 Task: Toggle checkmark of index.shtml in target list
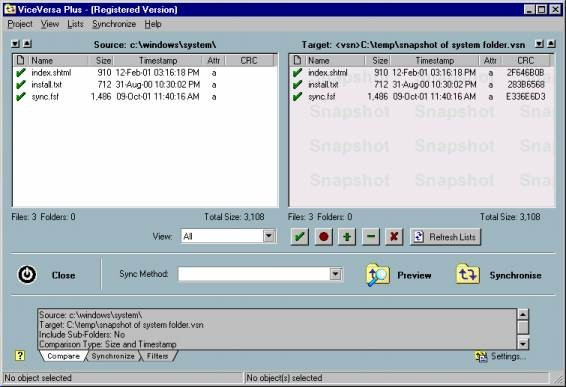pos(297,73)
